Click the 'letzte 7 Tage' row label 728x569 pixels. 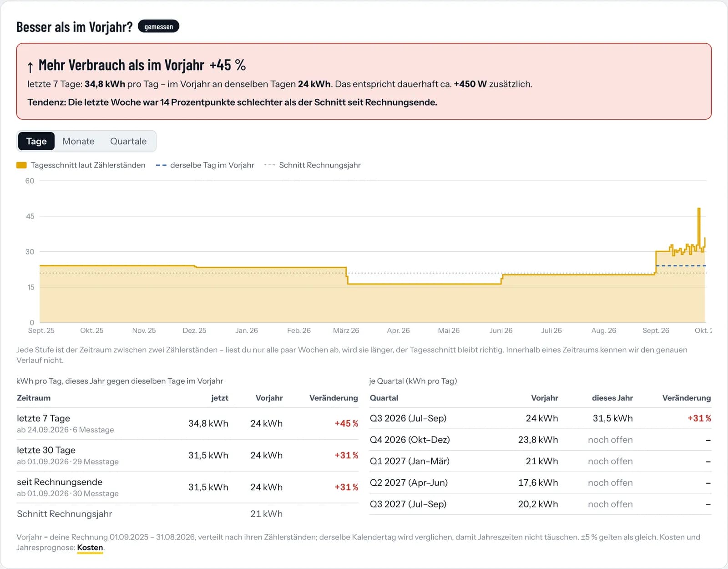point(43,418)
